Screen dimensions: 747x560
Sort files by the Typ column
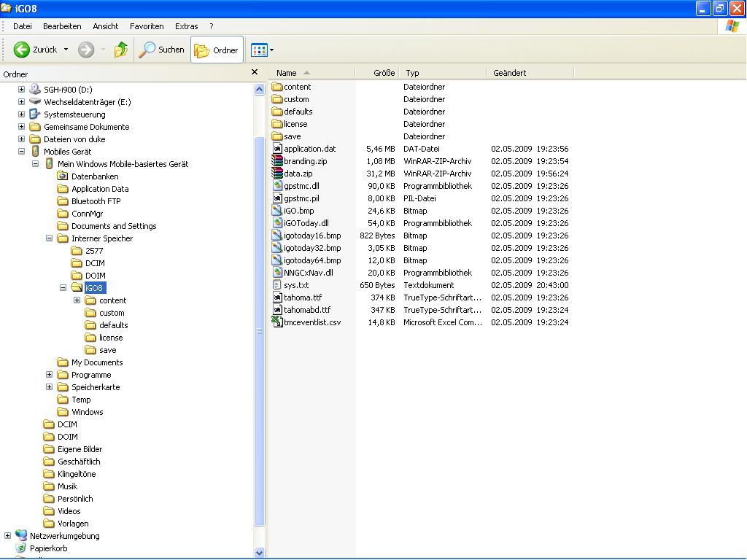click(x=443, y=73)
